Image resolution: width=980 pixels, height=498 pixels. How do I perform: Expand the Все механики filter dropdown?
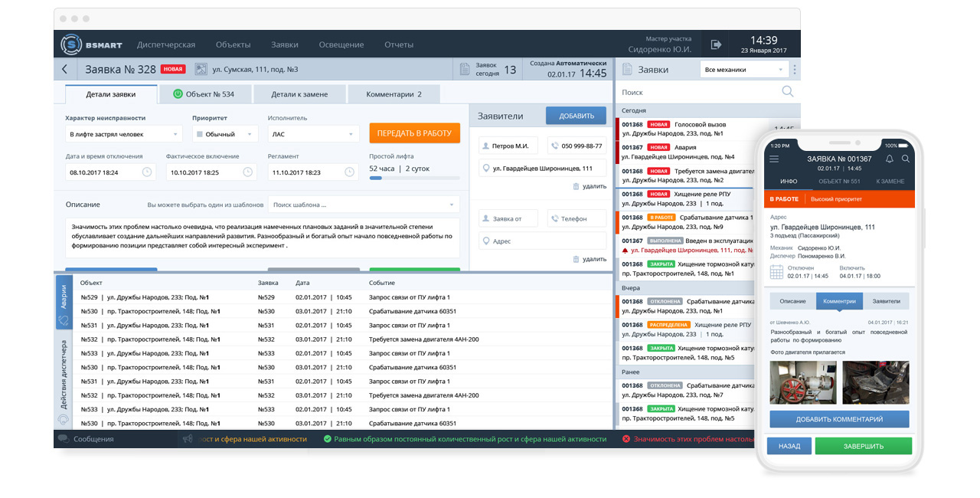coord(744,70)
